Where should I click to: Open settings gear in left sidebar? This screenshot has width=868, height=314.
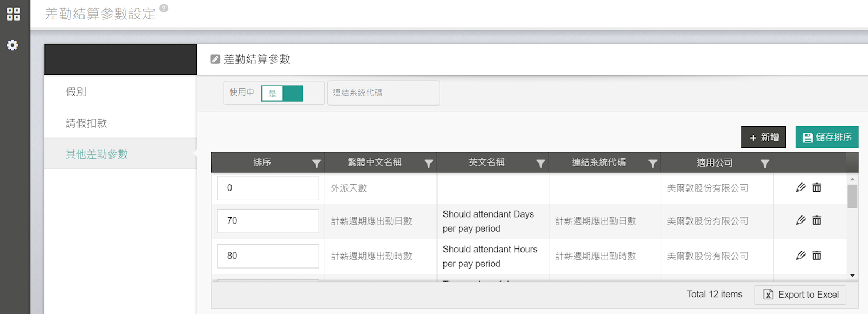coord(12,45)
